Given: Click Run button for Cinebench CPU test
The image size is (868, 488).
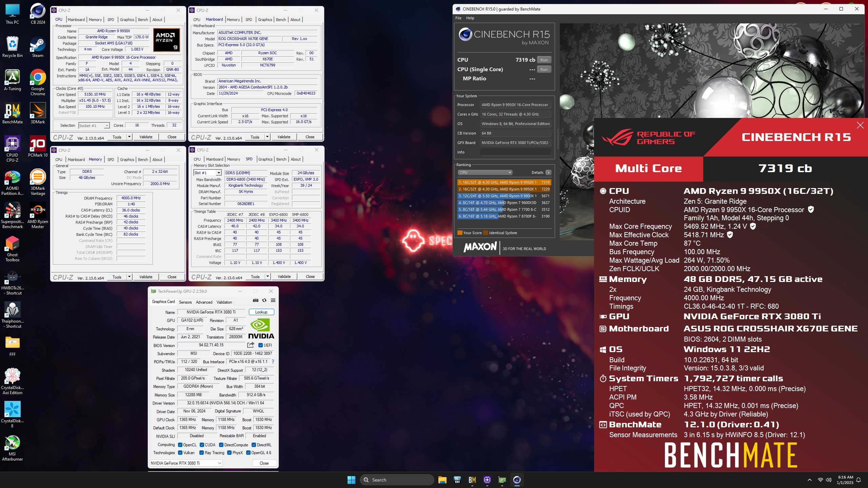Looking at the screenshot, I should point(544,60).
